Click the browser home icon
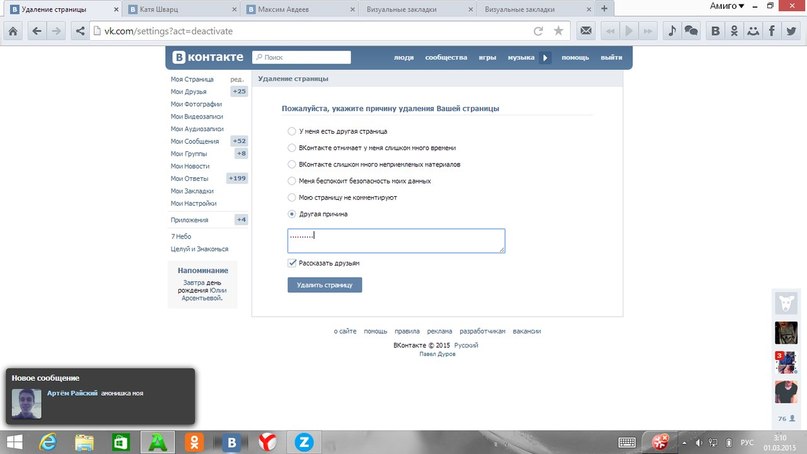The width and height of the screenshot is (807, 454). pyautogui.click(x=13, y=31)
